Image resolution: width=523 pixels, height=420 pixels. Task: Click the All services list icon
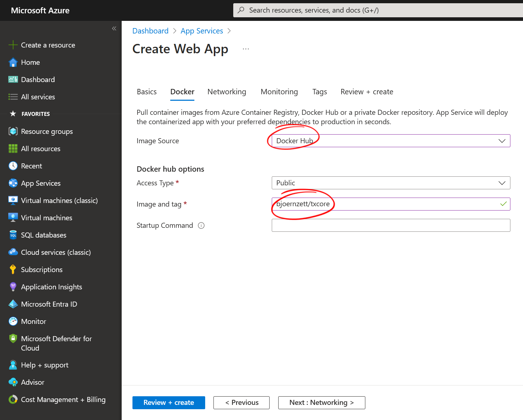click(x=13, y=97)
